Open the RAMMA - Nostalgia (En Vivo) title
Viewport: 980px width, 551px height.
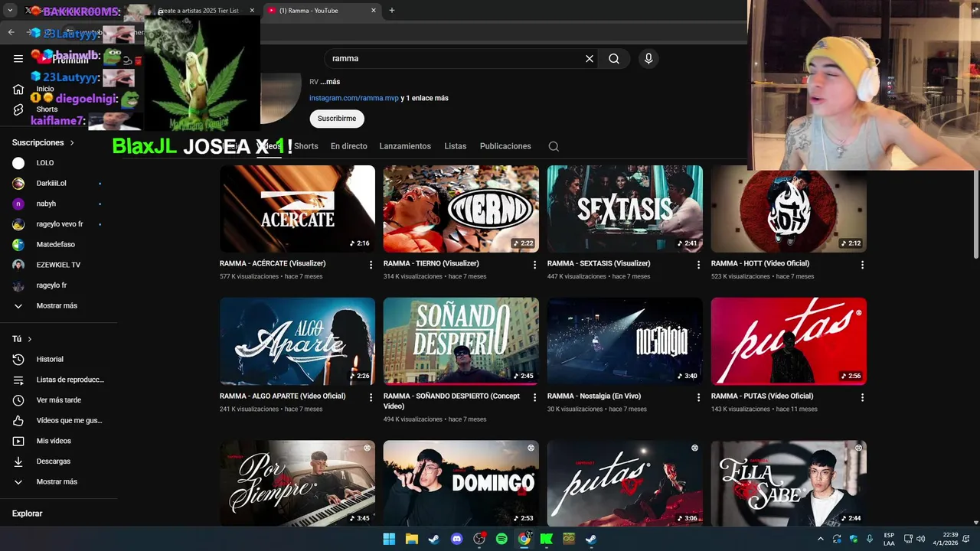[593, 396]
